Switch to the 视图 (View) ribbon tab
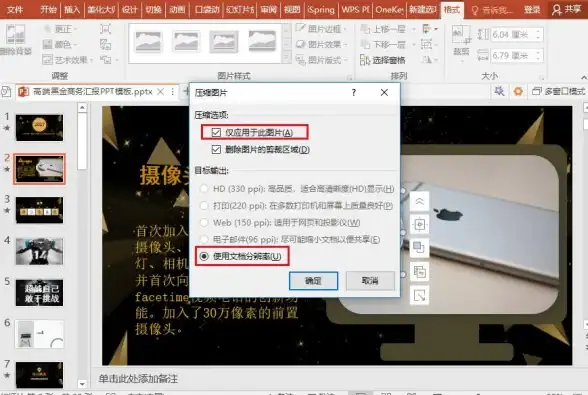The image size is (588, 395). click(292, 9)
